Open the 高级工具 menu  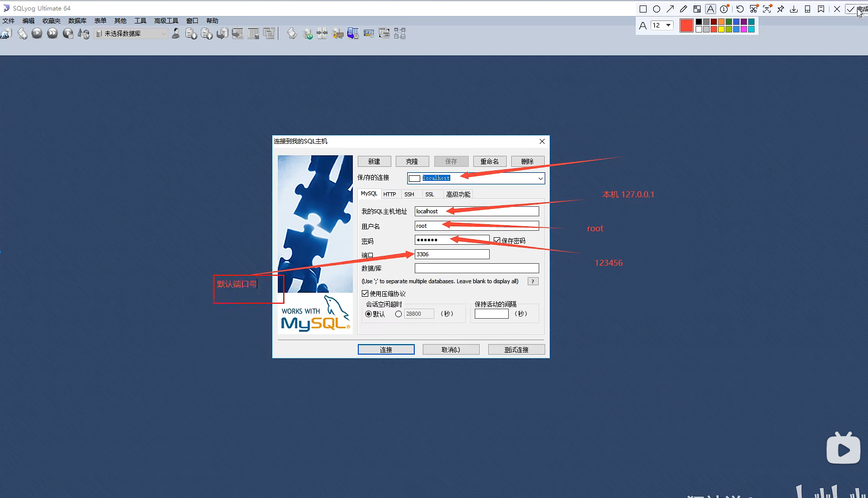click(x=166, y=21)
